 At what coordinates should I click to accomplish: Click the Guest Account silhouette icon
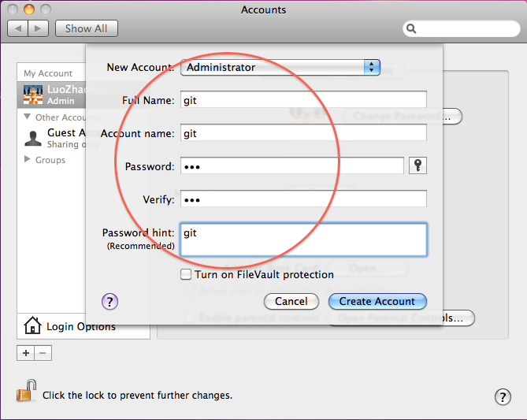pos(33,138)
